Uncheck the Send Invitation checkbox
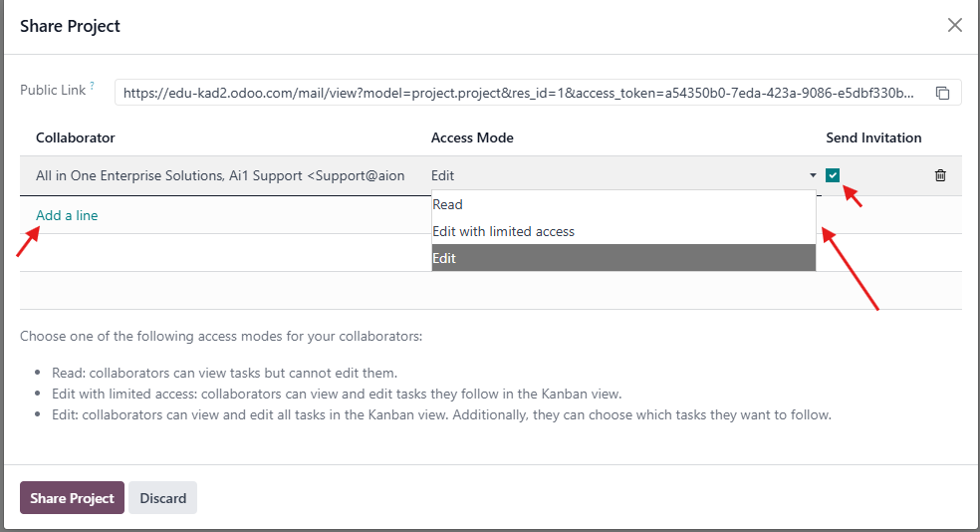 (833, 175)
